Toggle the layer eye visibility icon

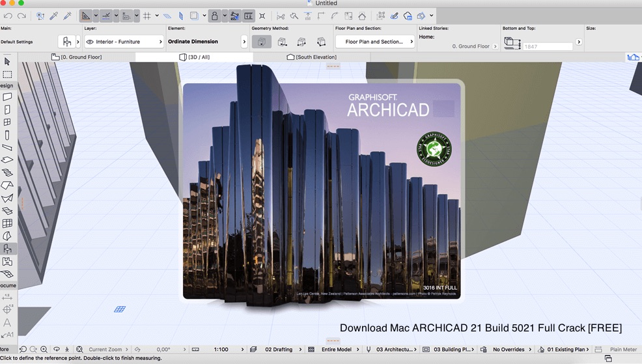[x=90, y=42]
